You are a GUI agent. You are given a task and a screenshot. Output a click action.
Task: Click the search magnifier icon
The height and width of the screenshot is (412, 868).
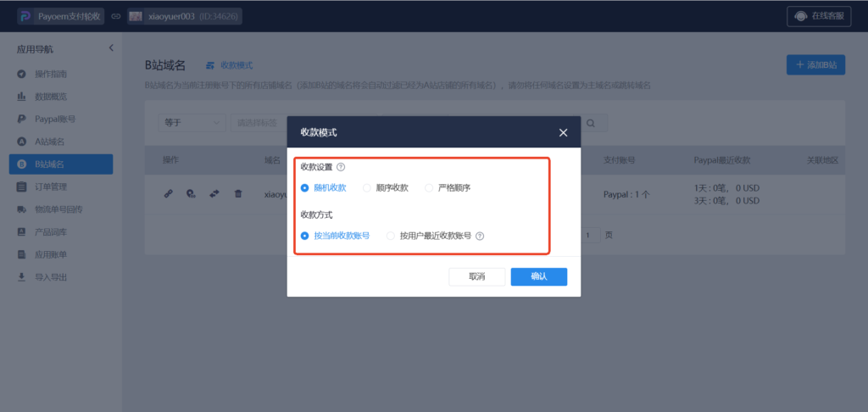(x=591, y=123)
